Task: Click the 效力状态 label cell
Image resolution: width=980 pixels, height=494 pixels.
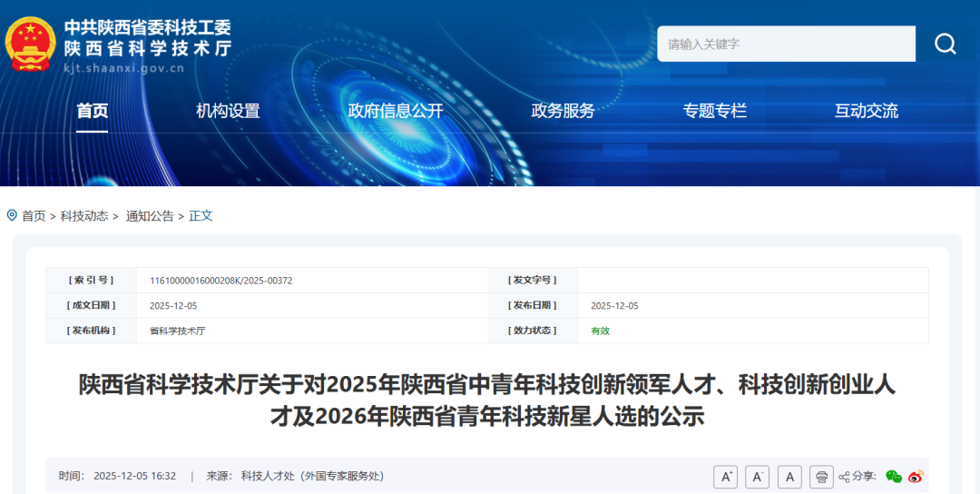Action: (533, 331)
